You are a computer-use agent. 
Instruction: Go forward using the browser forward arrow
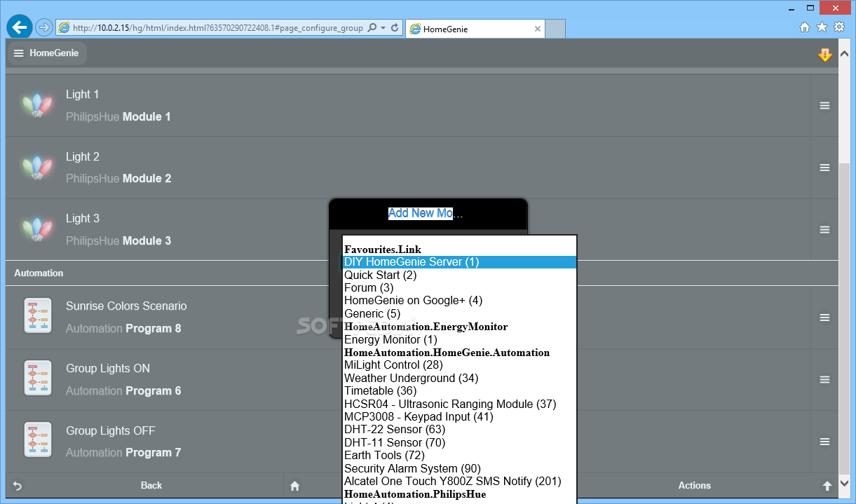pos(43,27)
